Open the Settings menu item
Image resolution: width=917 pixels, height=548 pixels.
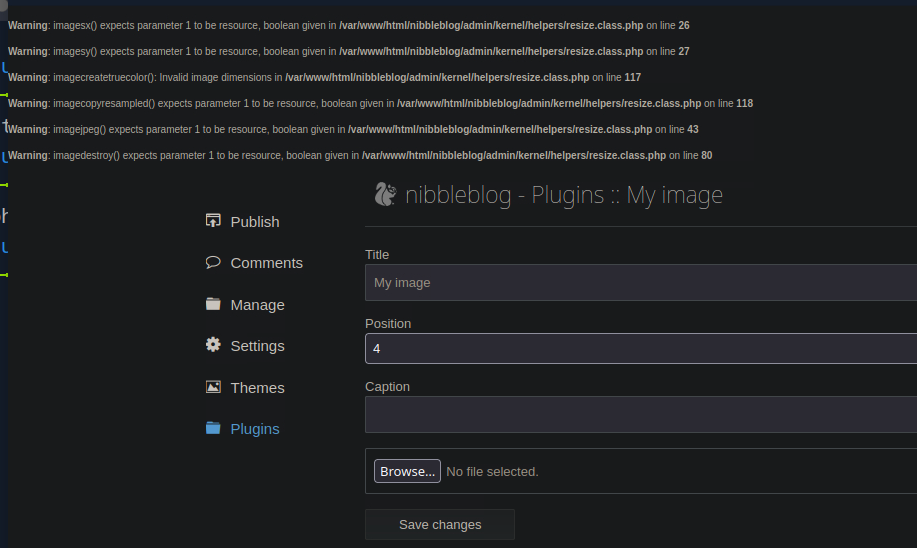tap(257, 346)
